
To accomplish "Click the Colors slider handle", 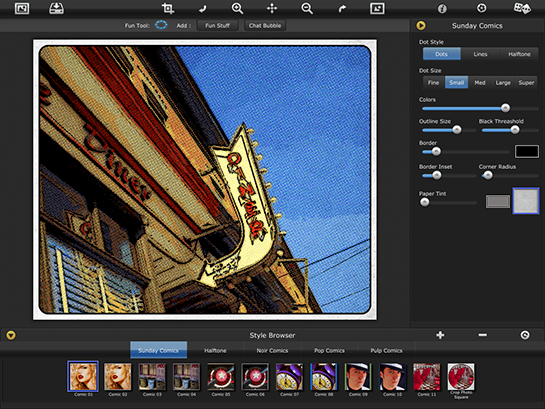I will click(505, 108).
